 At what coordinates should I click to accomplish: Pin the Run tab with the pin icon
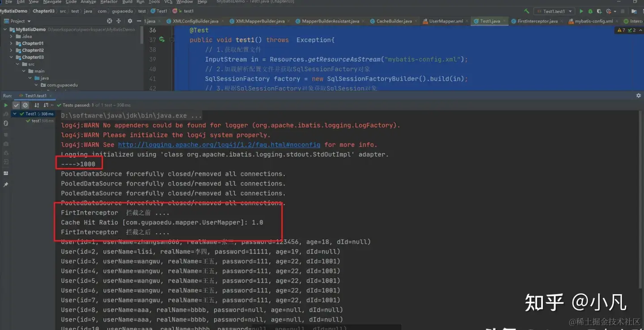pos(6,185)
